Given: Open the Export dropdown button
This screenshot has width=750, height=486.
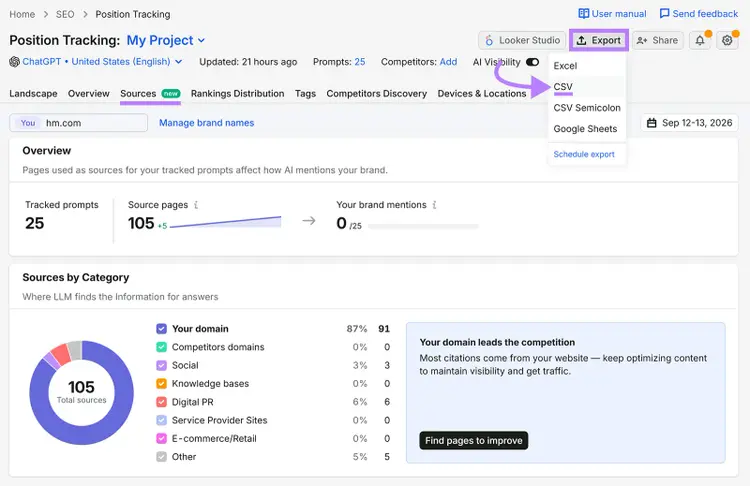Looking at the screenshot, I should [599, 41].
